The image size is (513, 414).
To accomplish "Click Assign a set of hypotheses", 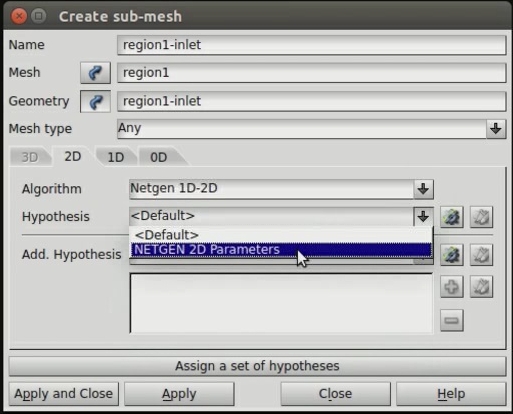I will [x=257, y=366].
